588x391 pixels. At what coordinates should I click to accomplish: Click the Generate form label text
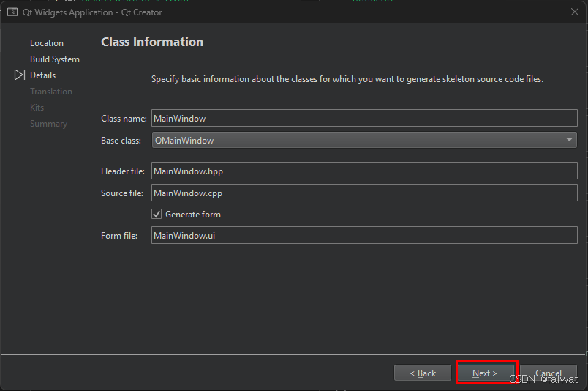(x=193, y=215)
